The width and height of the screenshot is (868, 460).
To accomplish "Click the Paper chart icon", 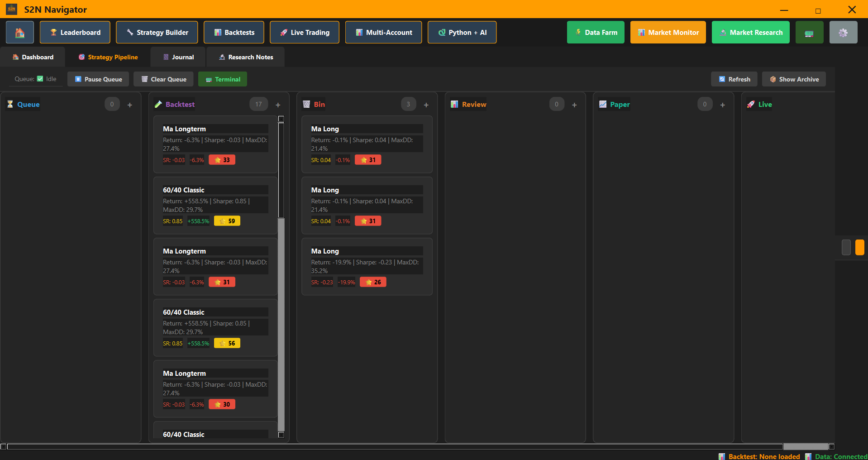I will 603,104.
